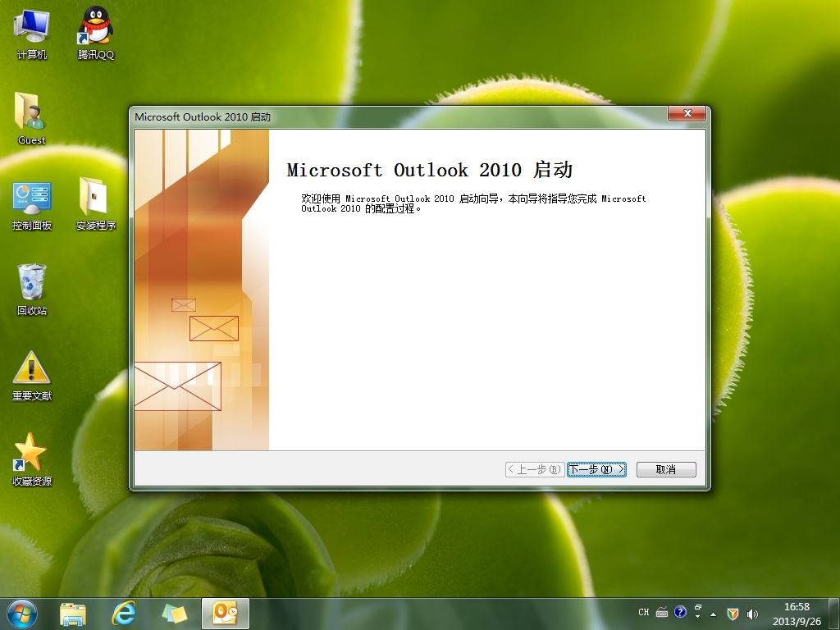This screenshot has height=630, width=840.
Task: Open the on-screen keyboard tray icon
Action: [x=662, y=612]
